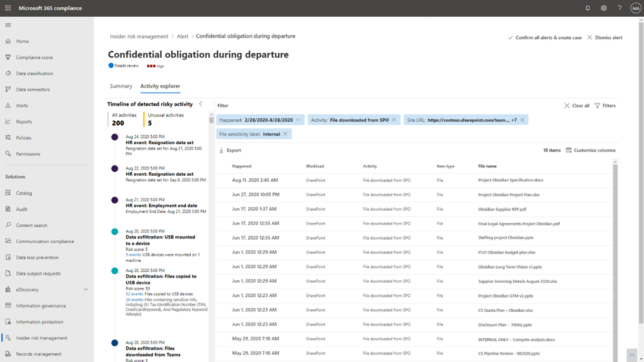Open Data loss prevention solution
This screenshot has height=362, width=644.
(37, 258)
